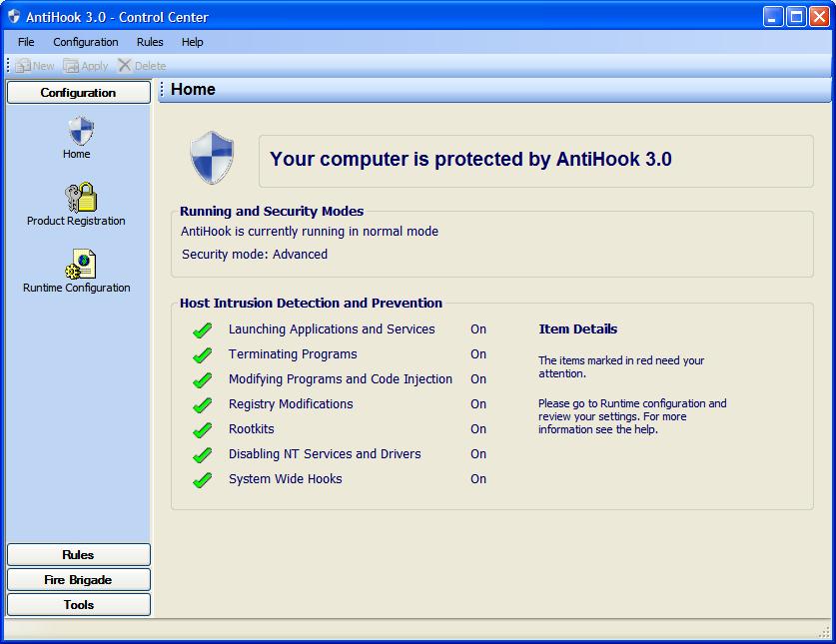Open Product Registration lock icon
Viewport: 836px width, 644px height.
point(81,198)
